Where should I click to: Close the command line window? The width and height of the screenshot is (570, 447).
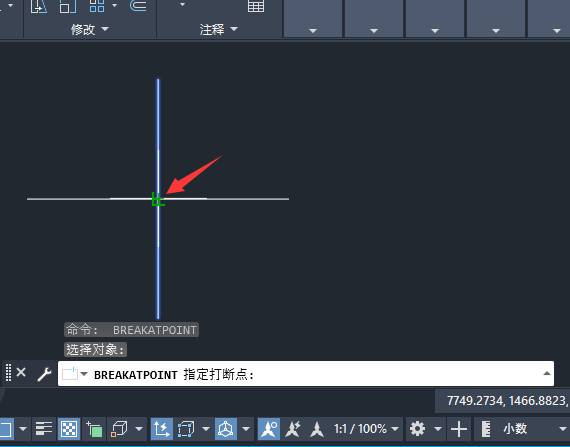click(21, 372)
